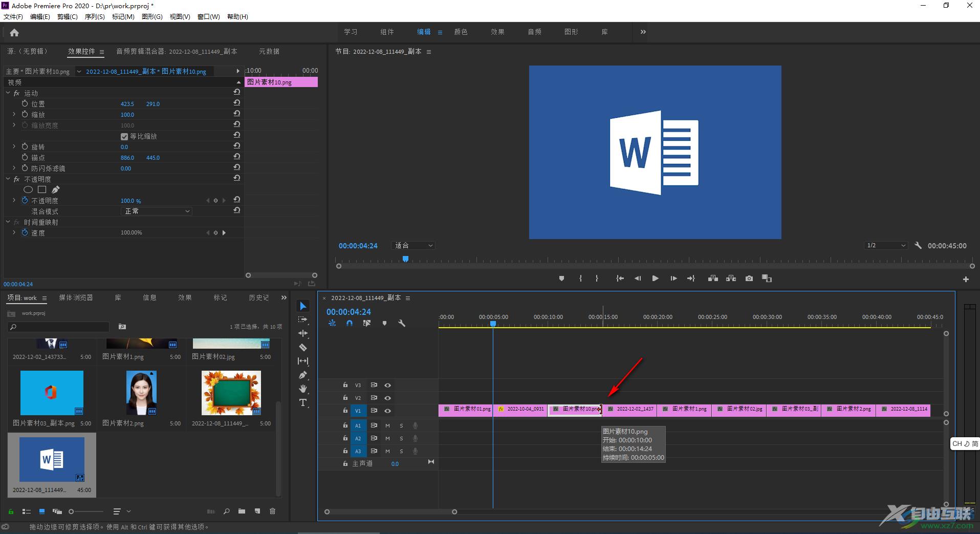Mute track A3
This screenshot has width=980, height=534.
point(387,451)
